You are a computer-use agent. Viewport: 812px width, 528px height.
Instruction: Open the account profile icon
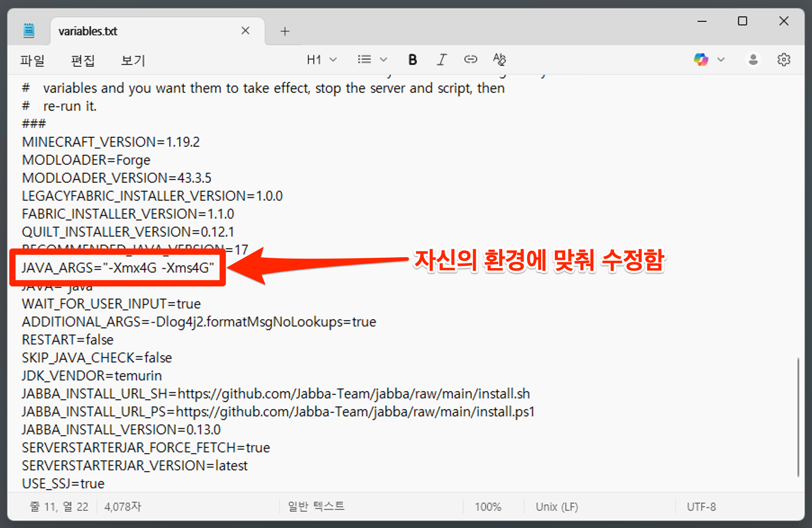tap(753, 59)
